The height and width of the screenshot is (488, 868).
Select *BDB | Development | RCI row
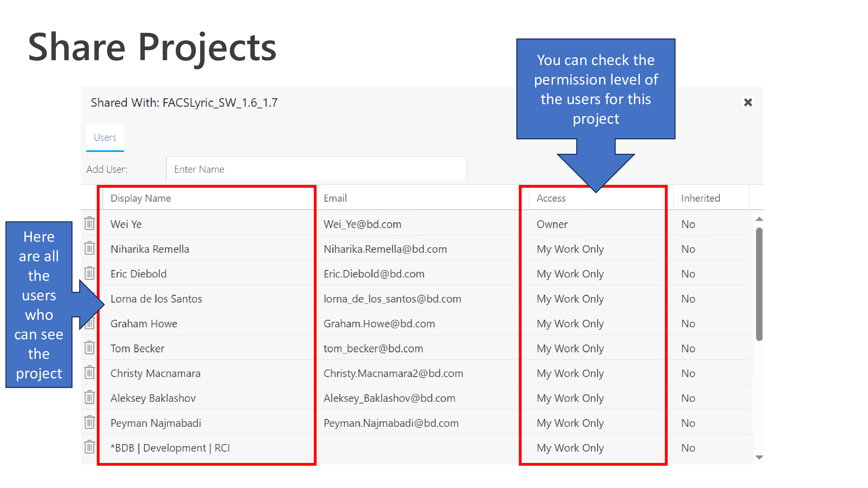[x=170, y=448]
